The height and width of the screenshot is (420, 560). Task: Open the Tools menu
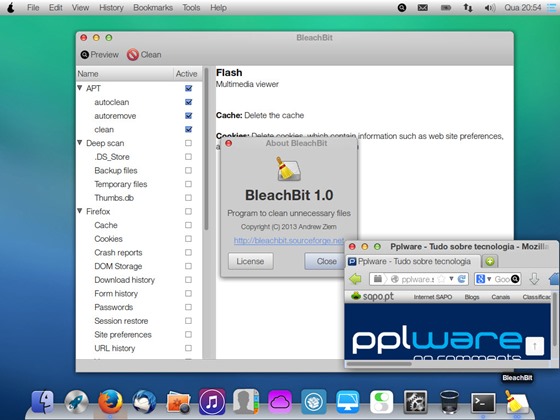point(191,8)
